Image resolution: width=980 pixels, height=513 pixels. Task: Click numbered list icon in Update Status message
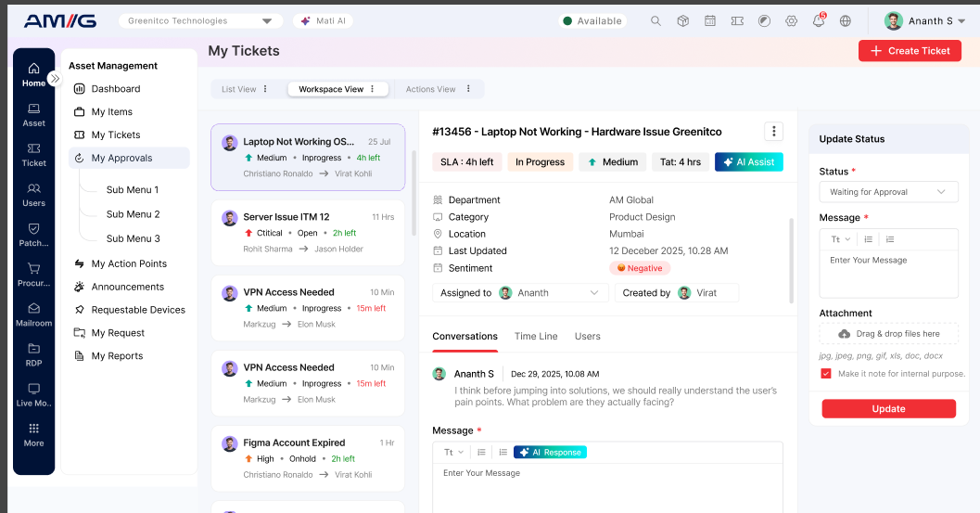click(x=890, y=239)
